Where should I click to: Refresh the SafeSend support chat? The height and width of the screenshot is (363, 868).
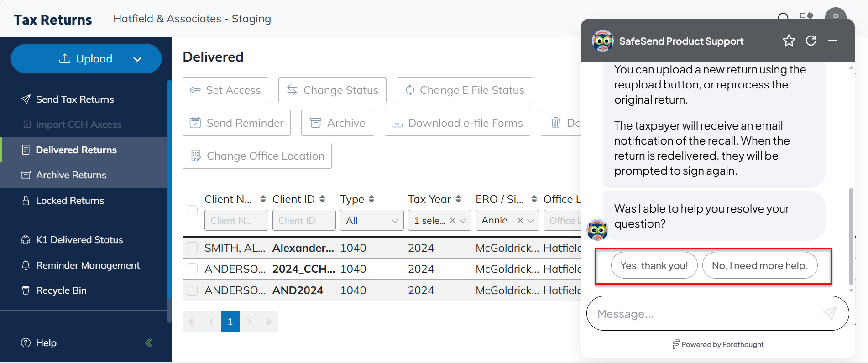click(811, 41)
